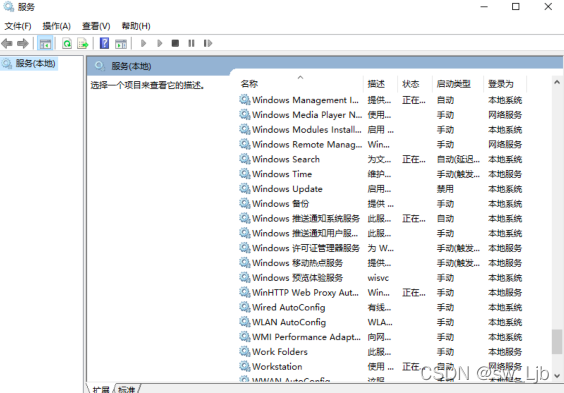Screen dimensions: 564x393
Task: Click the green Refresh toolbar icon
Action: tap(67, 44)
